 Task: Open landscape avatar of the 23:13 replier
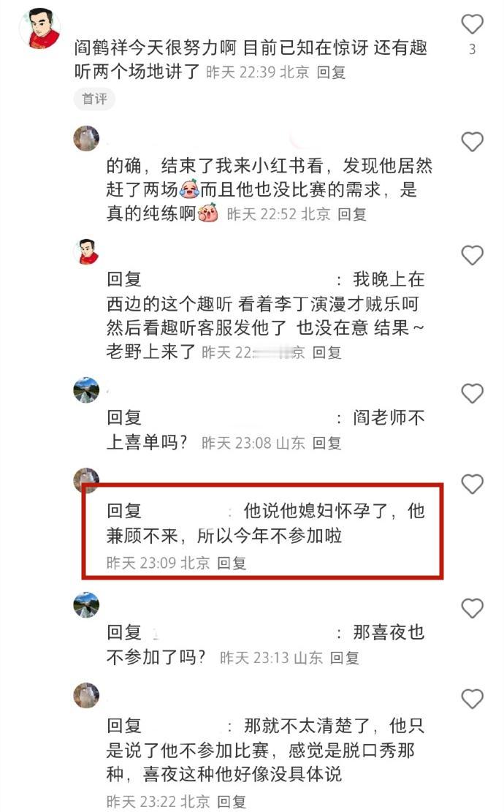pyautogui.click(x=86, y=604)
